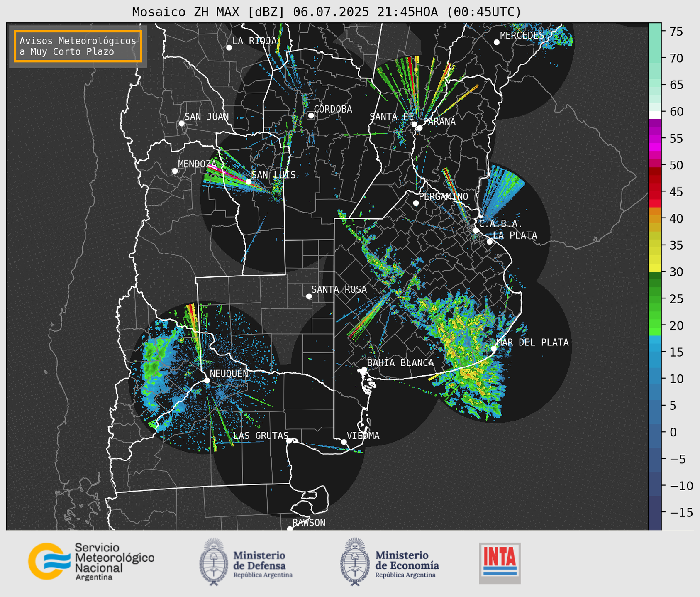700x597 pixels.
Task: Click the NEUQUÉN map label
Action: tap(229, 373)
